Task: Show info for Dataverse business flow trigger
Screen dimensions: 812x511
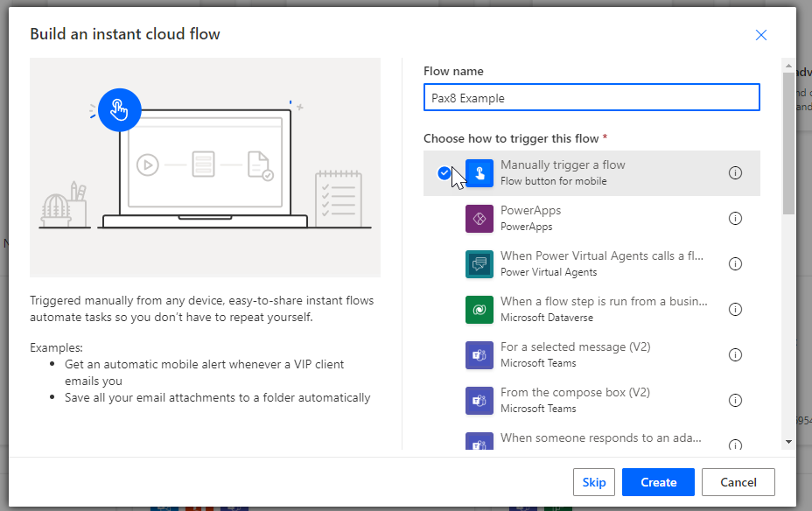Action: pos(735,310)
